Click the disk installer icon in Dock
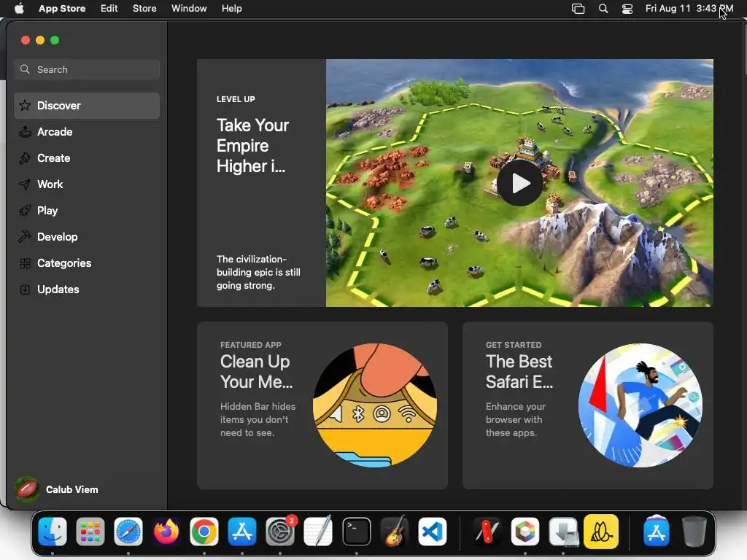747x560 pixels. 563,532
